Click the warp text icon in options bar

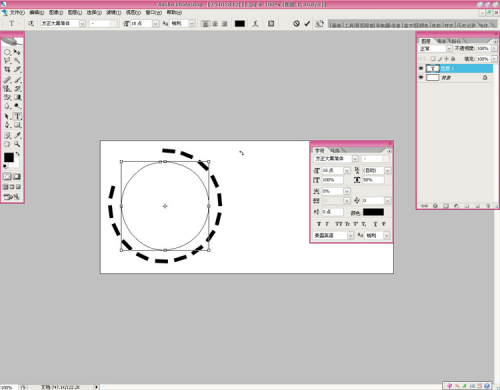point(255,24)
